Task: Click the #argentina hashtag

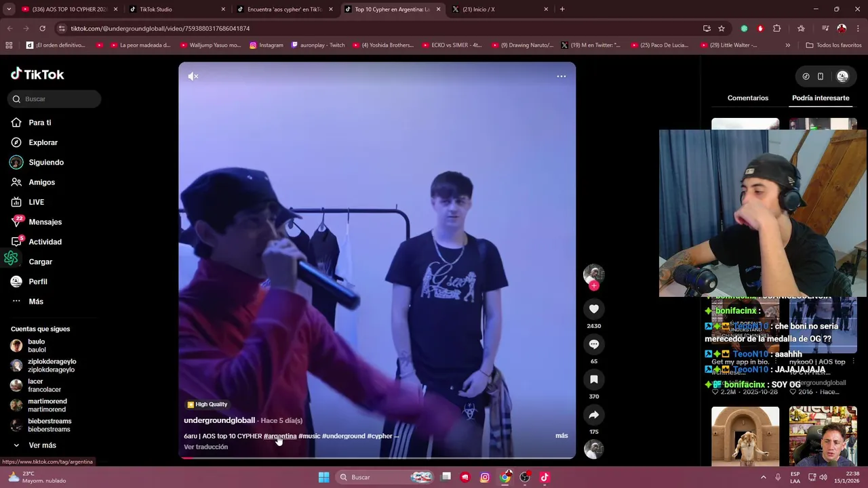Action: coord(280,436)
